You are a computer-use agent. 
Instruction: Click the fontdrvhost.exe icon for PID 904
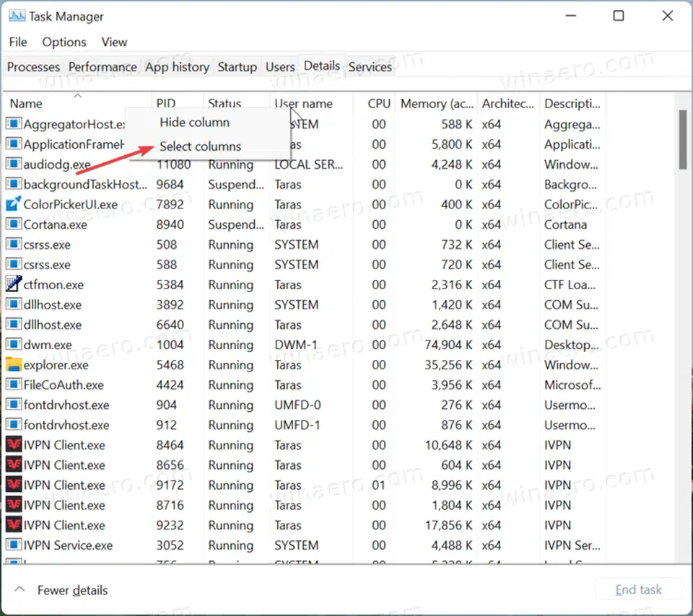click(14, 405)
